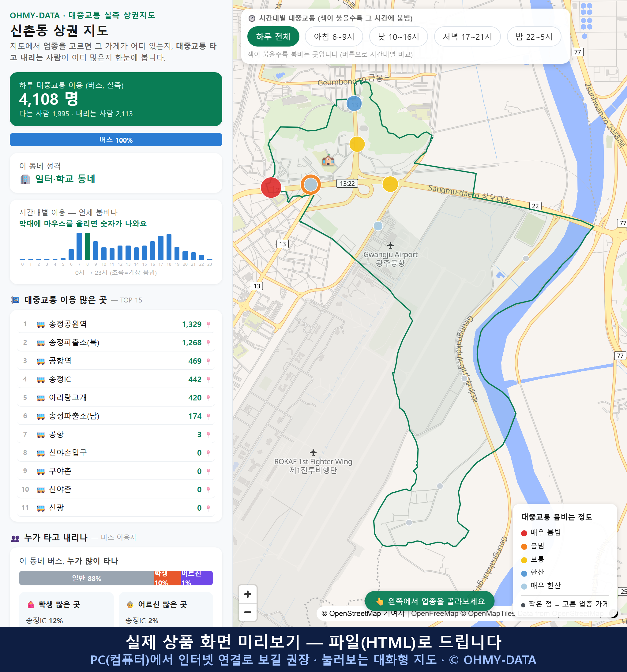The height and width of the screenshot is (672, 627).
Task: Zoom out the map with minus button
Action: pyautogui.click(x=247, y=612)
